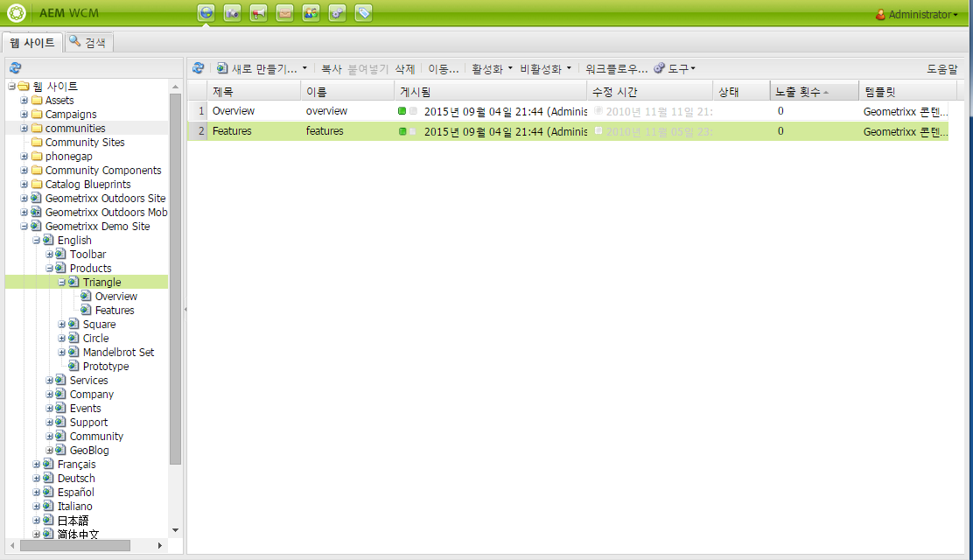Image resolution: width=973 pixels, height=560 pixels.
Task: Click the tree scroll-down arrow
Action: pos(175,530)
